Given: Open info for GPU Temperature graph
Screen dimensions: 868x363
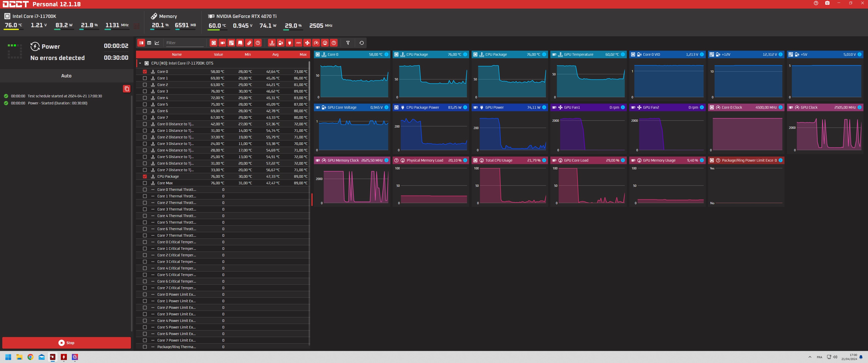Looking at the screenshot, I should [623, 54].
